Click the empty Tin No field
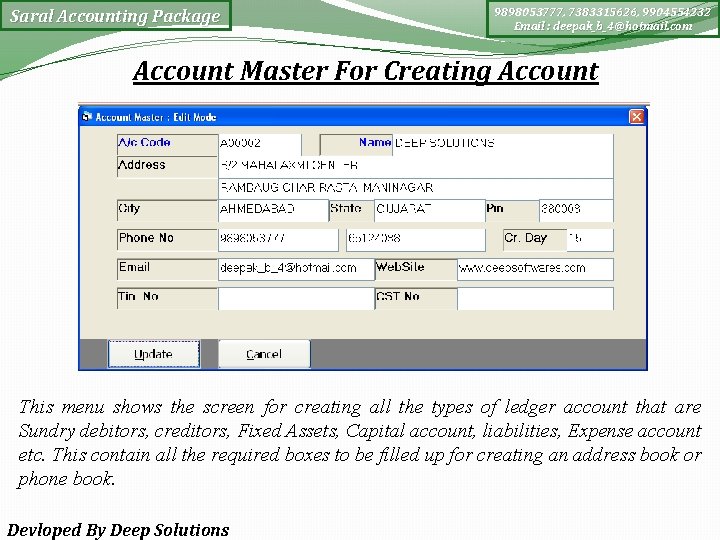Screen dimensions: 720x540 [296, 299]
